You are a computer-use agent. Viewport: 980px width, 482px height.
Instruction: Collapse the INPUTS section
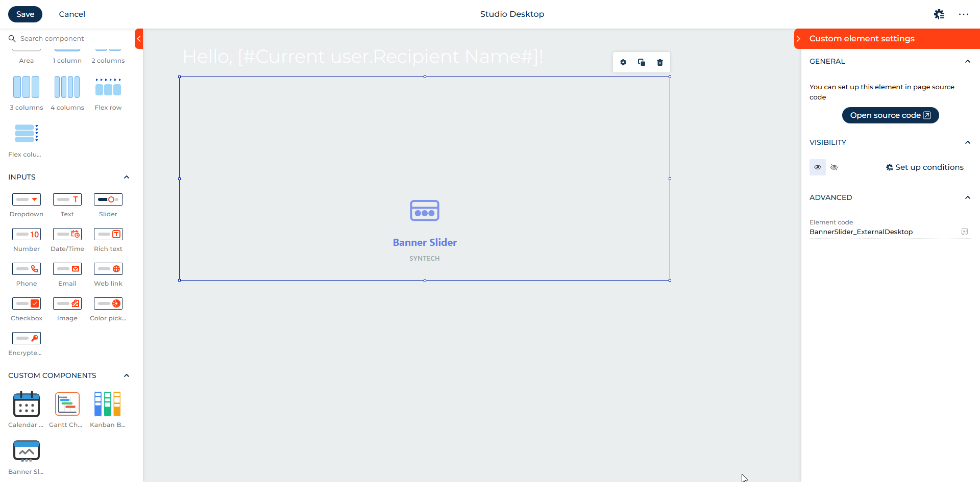[x=127, y=177]
